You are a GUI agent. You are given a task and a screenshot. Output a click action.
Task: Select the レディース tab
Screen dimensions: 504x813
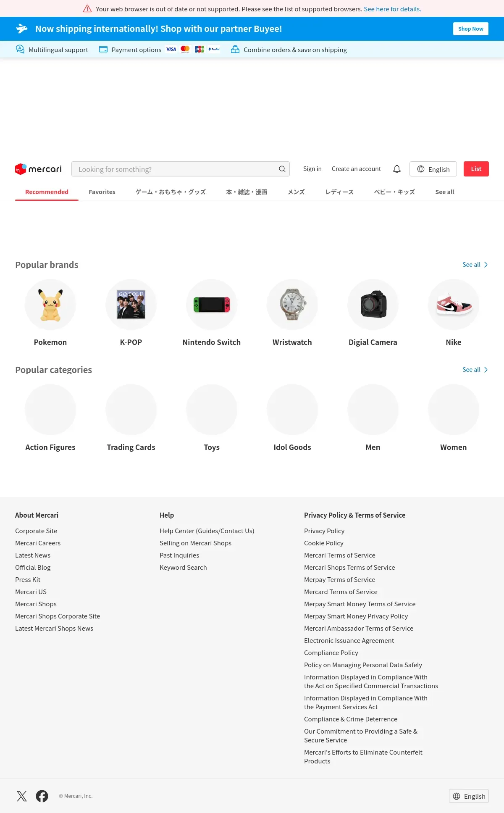339,192
